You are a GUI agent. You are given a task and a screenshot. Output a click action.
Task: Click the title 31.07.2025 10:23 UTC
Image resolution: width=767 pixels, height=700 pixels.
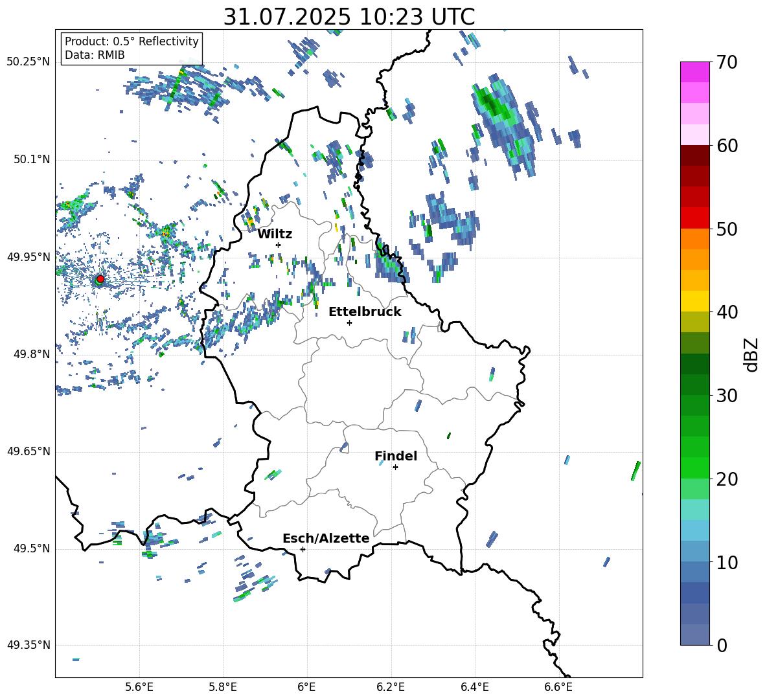pos(349,17)
